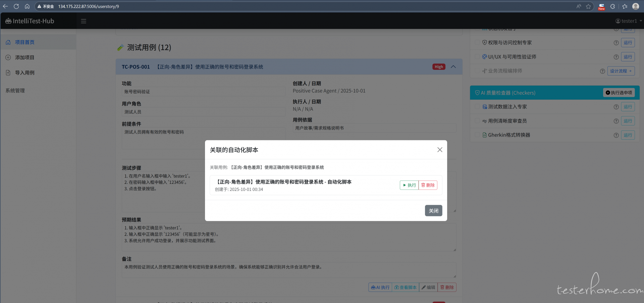Open 设计流程 for 业务流程编排师

[621, 71]
